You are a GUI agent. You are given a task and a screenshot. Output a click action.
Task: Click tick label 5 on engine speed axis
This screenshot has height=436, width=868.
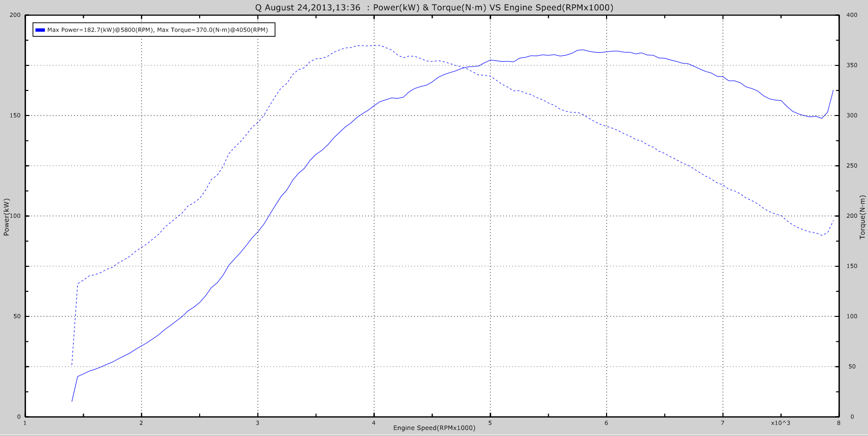click(490, 423)
